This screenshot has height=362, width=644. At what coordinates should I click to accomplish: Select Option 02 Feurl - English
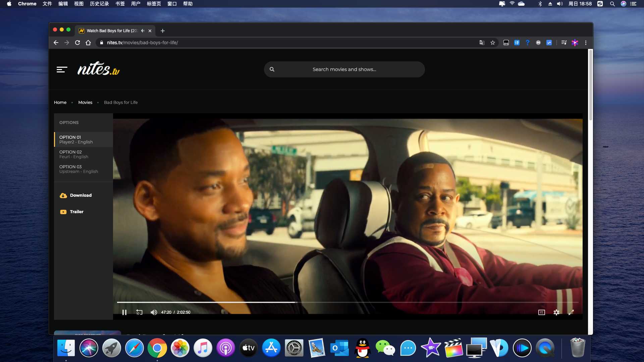tap(84, 154)
